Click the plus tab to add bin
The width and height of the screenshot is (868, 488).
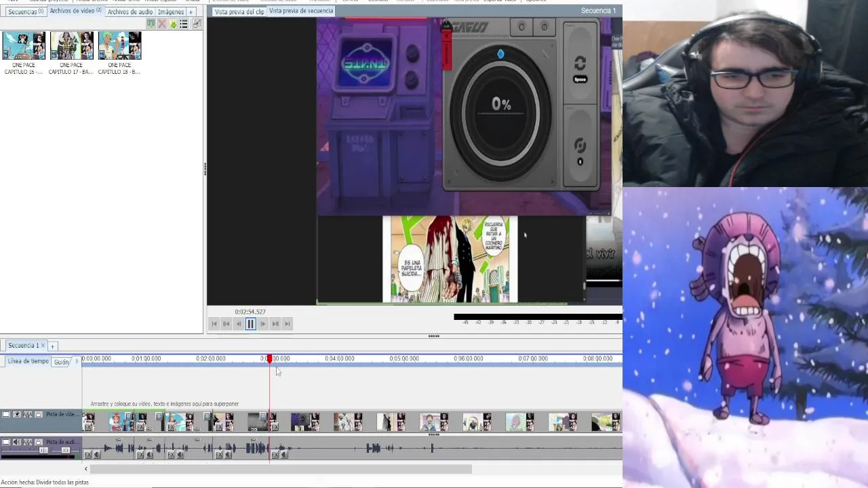click(191, 12)
